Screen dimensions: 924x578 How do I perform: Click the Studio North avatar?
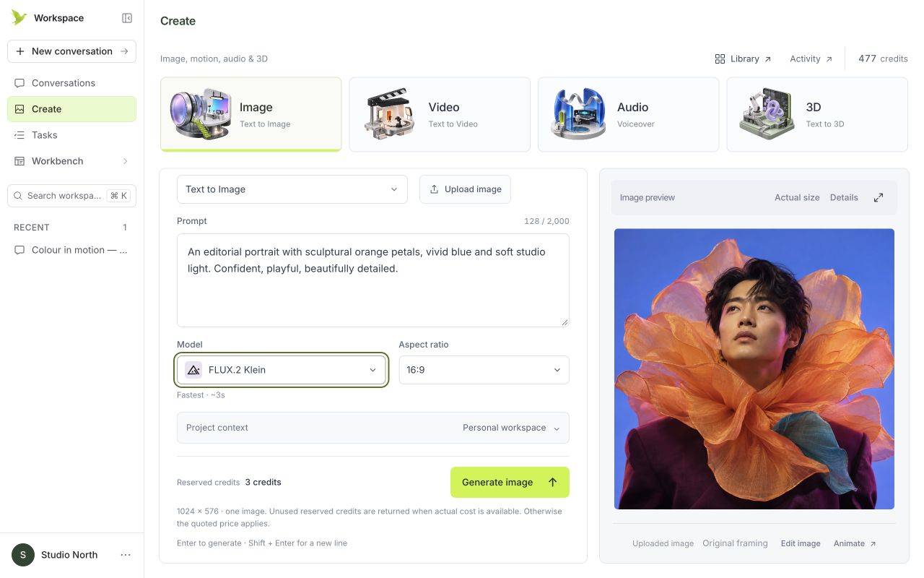coord(23,555)
